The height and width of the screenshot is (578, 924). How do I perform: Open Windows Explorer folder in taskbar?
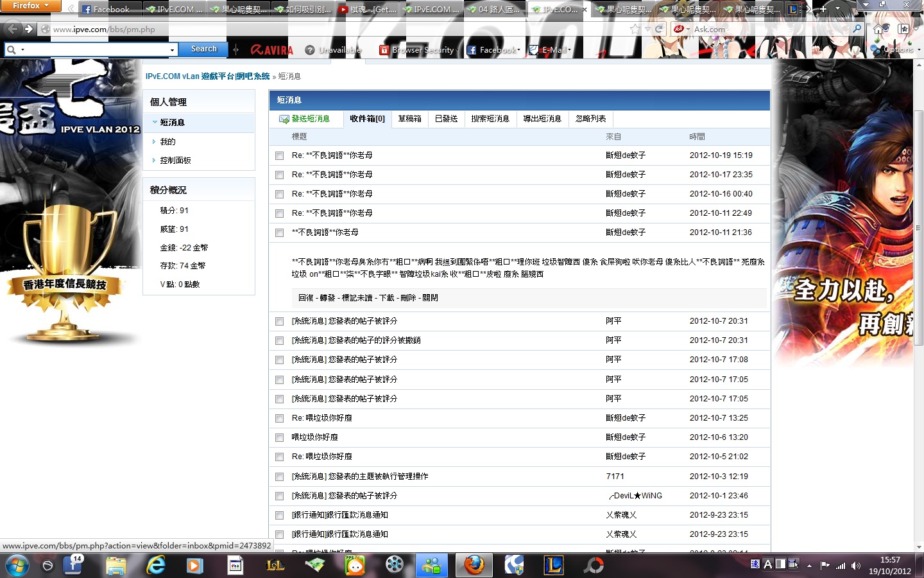click(116, 565)
